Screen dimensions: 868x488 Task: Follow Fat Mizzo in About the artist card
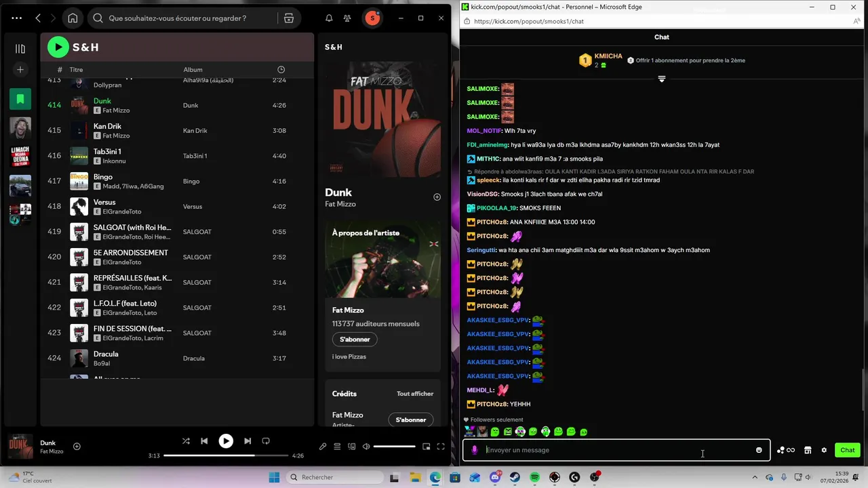coord(355,339)
